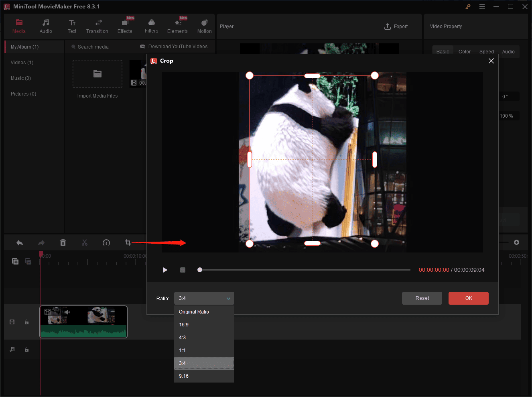Screen dimensions: 532x397
Task: Switch to the Color tab
Action: (464, 52)
